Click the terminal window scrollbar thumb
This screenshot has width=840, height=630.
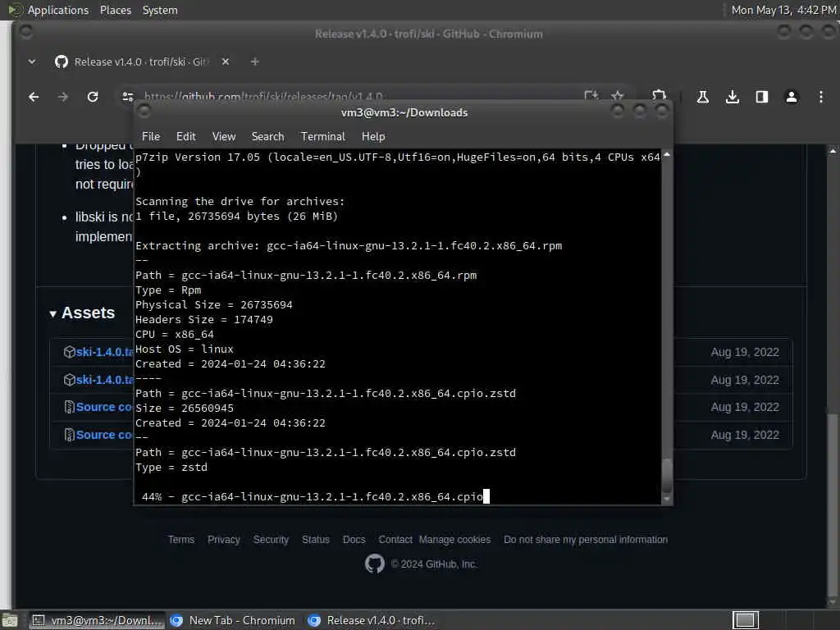(667, 476)
